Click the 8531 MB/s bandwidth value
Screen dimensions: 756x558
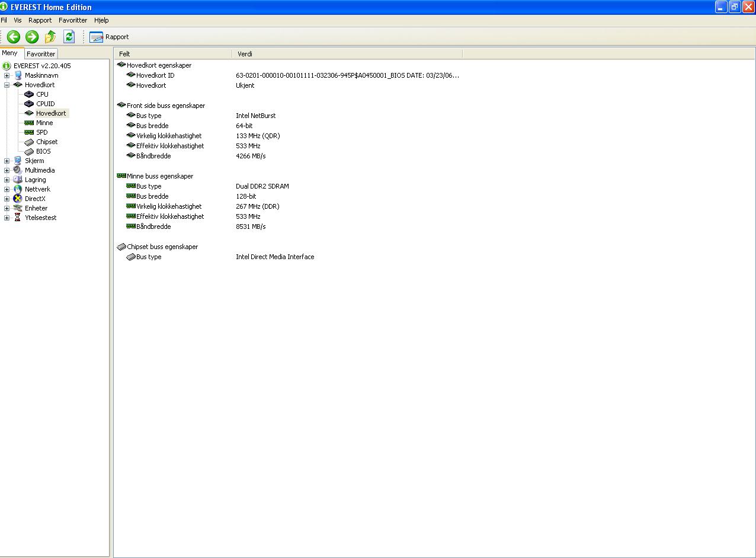(251, 227)
